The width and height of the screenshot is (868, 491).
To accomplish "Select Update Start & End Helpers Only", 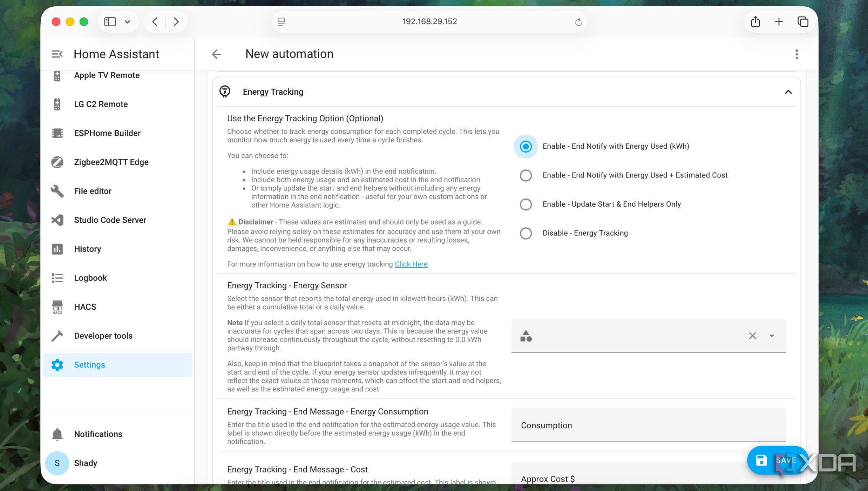I will (525, 204).
